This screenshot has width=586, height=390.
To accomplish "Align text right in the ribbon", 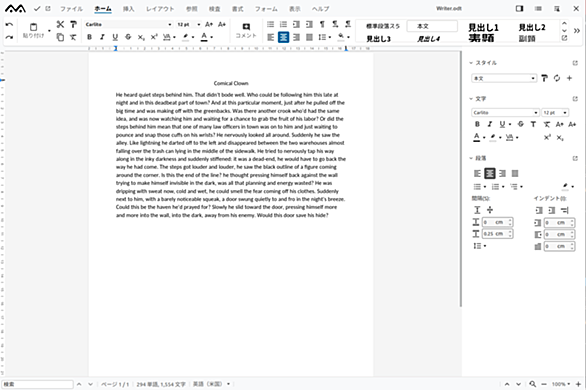I will (296, 37).
